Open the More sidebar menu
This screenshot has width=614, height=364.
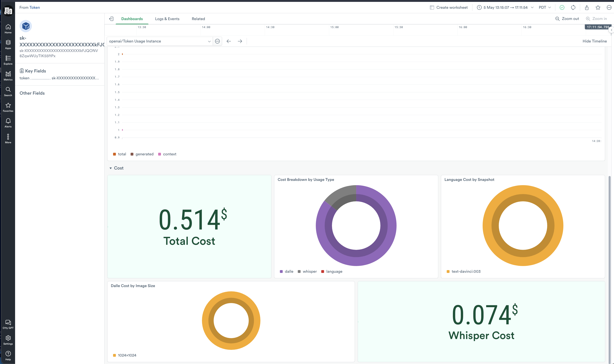click(x=8, y=139)
